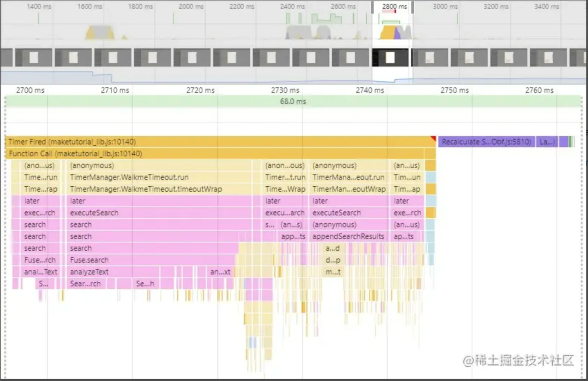Click the 2740 ms ruler label
Viewport: 588px width, 381px height.
pos(370,90)
